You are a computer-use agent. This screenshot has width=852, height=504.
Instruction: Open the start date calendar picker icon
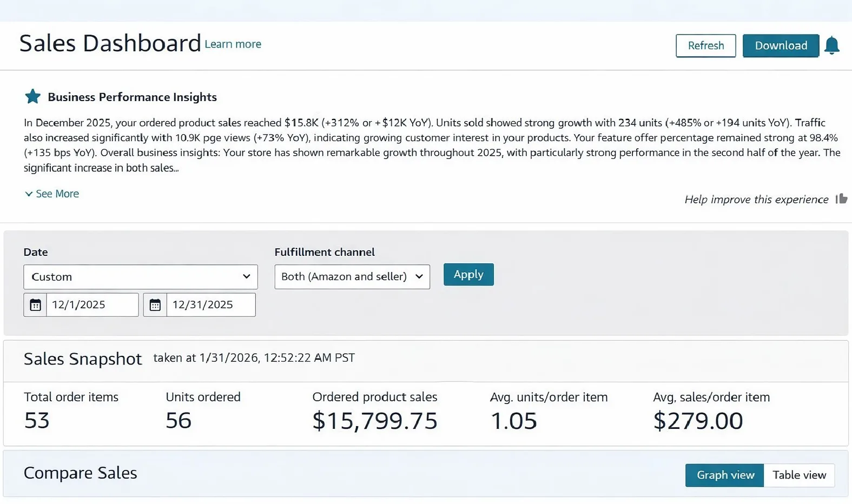coord(35,305)
